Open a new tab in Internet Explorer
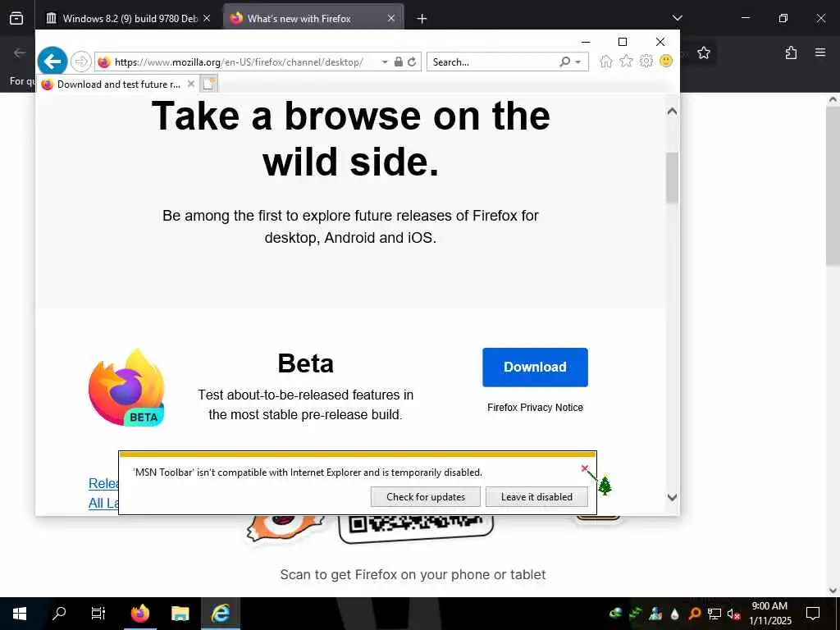Image resolution: width=840 pixels, height=630 pixels. 209,84
